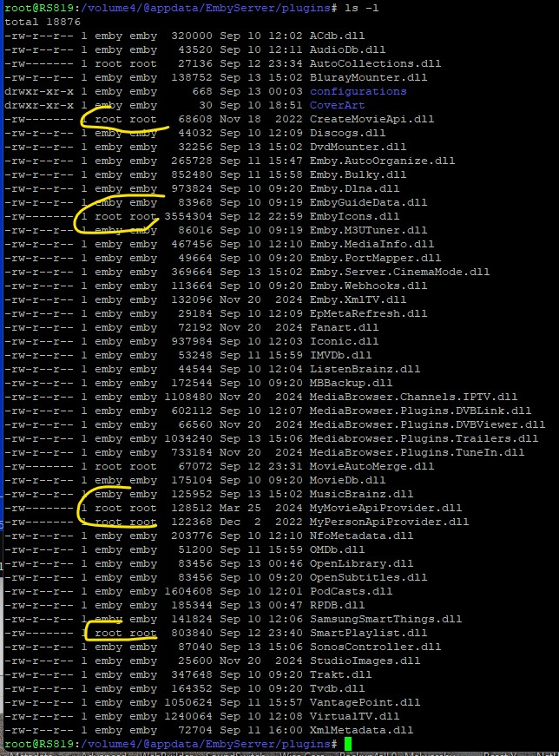
Task: Click SmartPlaylist.dll file name
Action: pos(369,633)
